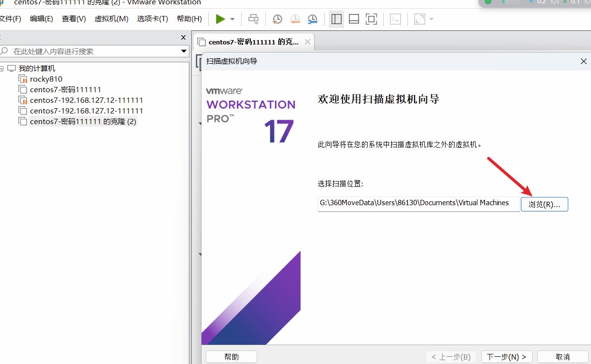Image resolution: width=591 pixels, height=364 pixels.
Task: Click the full screen mode icon
Action: [x=371, y=19]
